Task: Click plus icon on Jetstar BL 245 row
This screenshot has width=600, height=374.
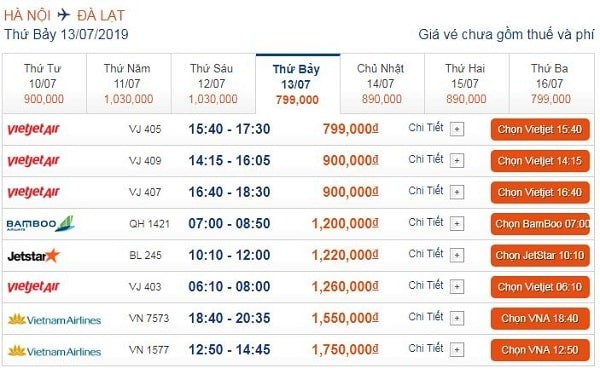Action: pyautogui.click(x=457, y=255)
